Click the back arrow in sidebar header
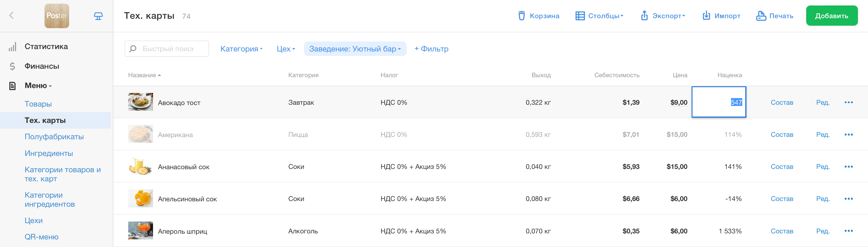 click(x=12, y=15)
